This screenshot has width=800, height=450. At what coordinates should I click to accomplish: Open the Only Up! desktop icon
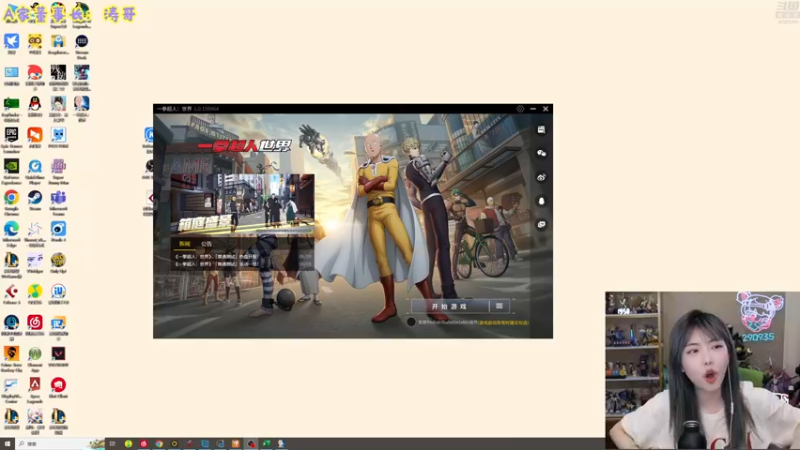click(x=58, y=263)
